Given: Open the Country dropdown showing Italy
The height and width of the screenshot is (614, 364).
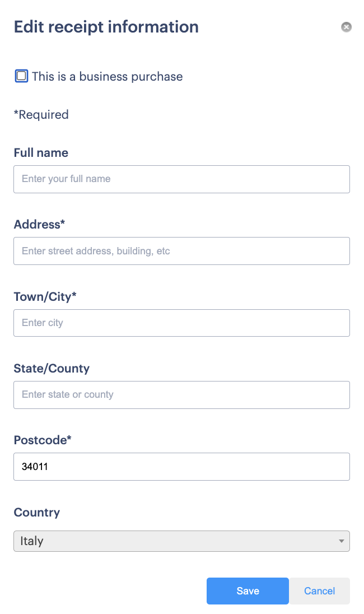Looking at the screenshot, I should tap(181, 541).
